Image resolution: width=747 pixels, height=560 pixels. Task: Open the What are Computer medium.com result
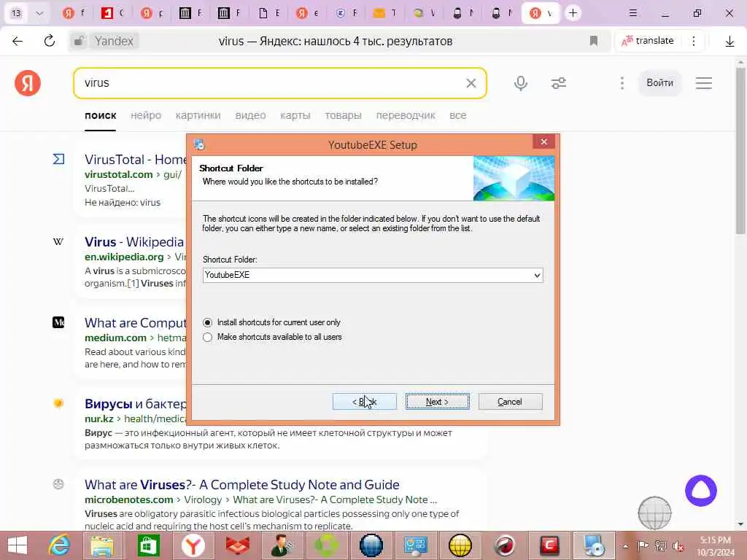[135, 323]
